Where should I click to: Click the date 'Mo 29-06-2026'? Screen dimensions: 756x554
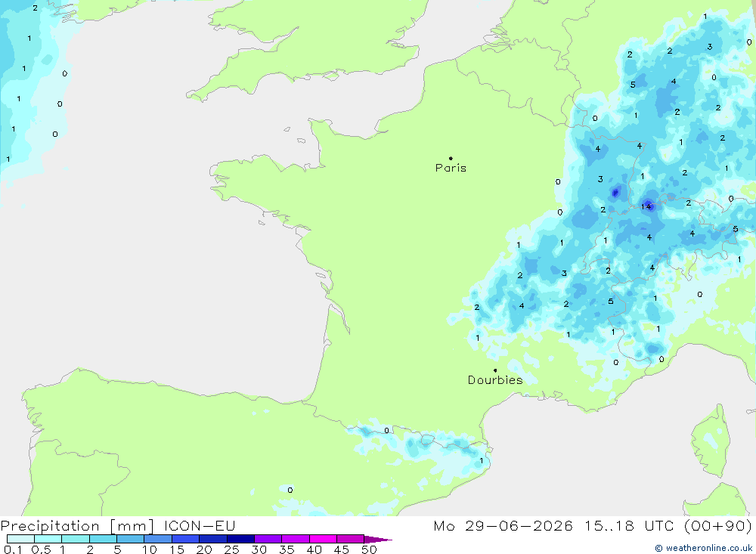pos(503,526)
